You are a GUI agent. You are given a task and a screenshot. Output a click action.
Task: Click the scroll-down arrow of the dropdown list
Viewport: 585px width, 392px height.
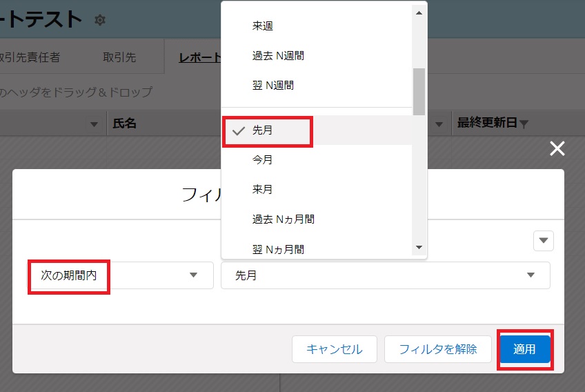click(x=419, y=248)
